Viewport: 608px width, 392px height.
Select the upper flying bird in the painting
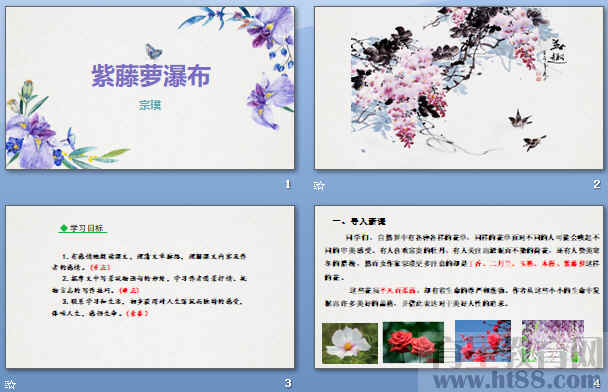(x=520, y=119)
